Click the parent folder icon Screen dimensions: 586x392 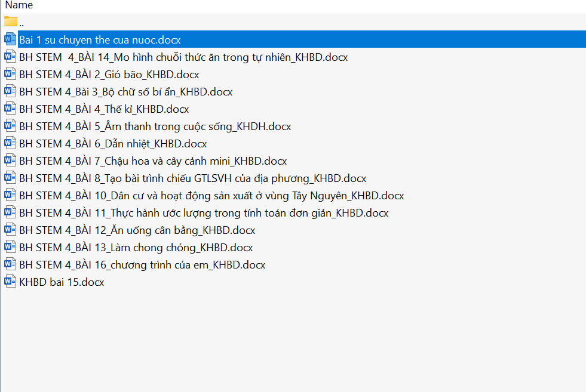(x=10, y=23)
